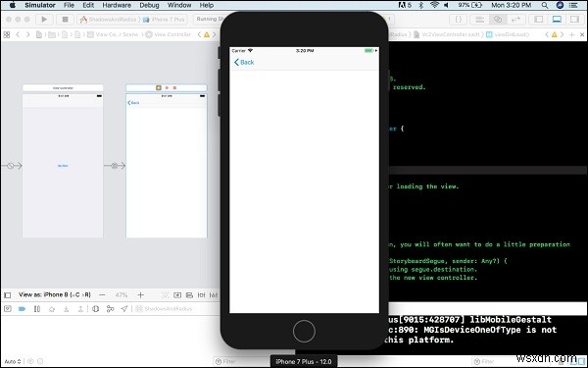
Task: Switch to the Standard editor
Action: tap(479, 20)
